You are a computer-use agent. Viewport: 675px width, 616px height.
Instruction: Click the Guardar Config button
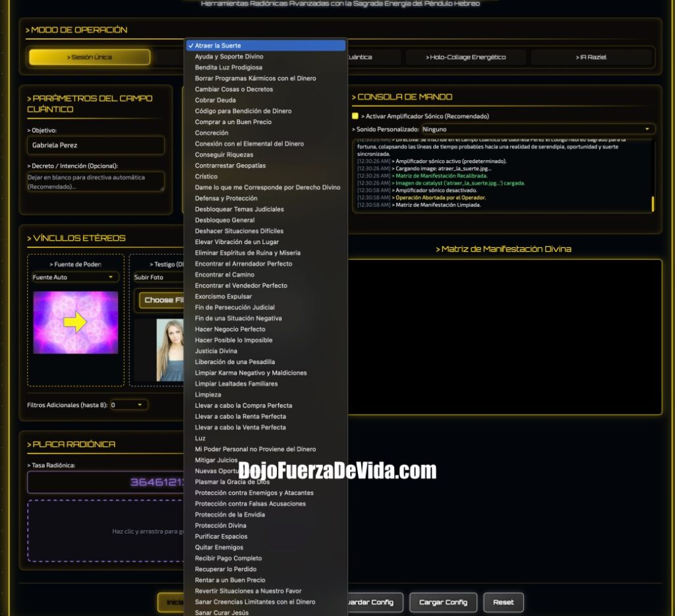(x=374, y=602)
